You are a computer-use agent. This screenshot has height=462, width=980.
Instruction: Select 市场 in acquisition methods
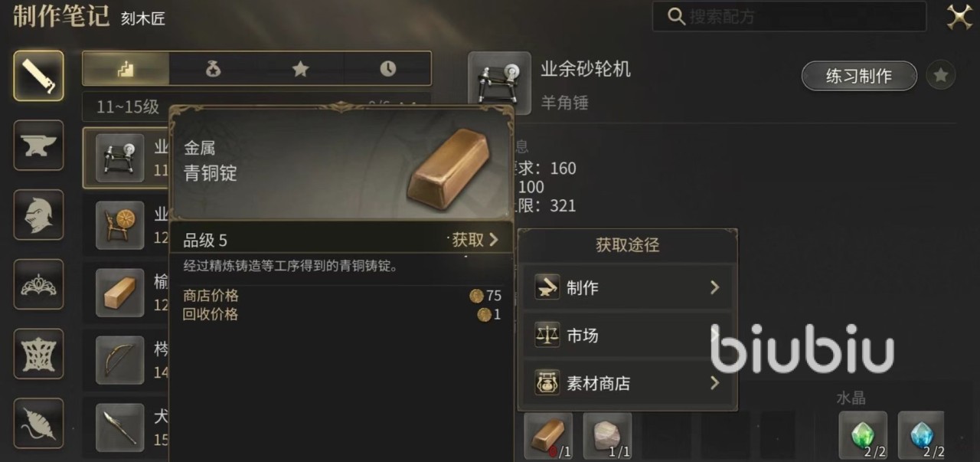628,336
